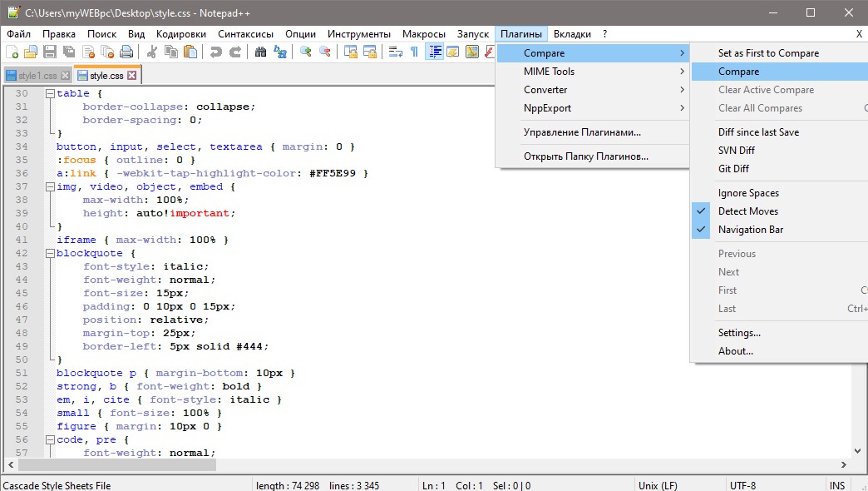This screenshot has width=868, height=491.
Task: Click the Open file toolbar icon
Action: coord(31,52)
